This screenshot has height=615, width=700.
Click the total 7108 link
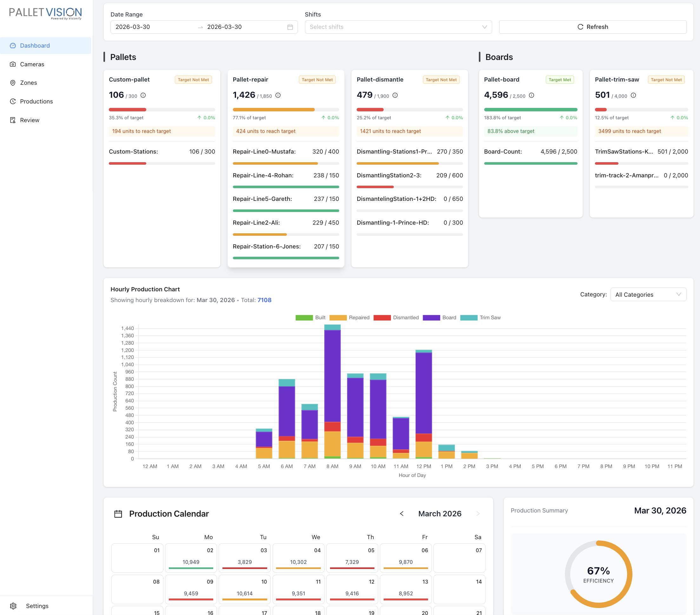click(x=264, y=300)
